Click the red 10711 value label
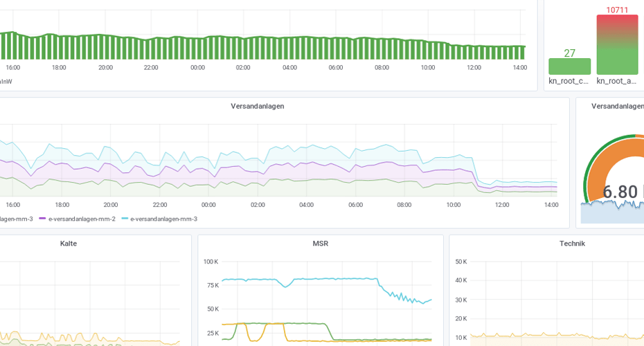Screen dimensions: 644x346 (x=617, y=10)
